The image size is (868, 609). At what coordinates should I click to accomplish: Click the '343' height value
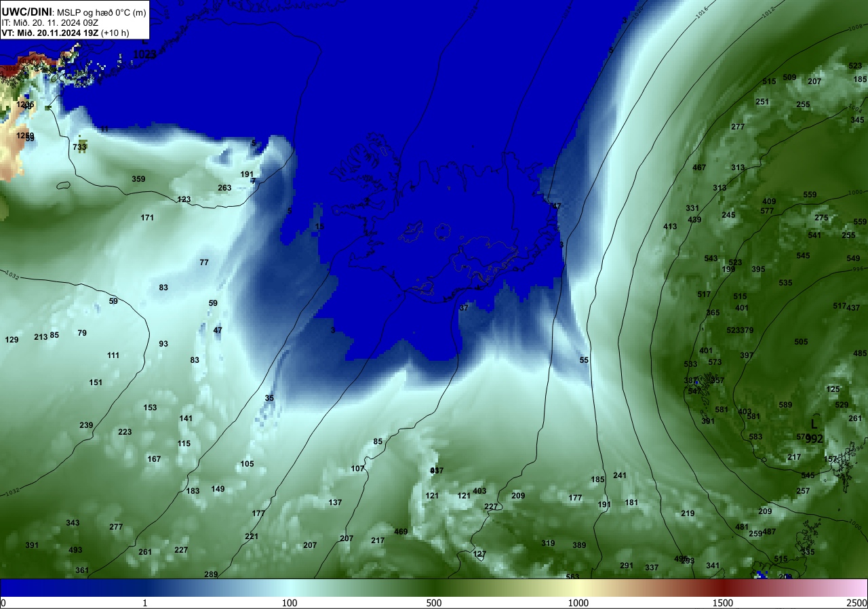(x=73, y=523)
